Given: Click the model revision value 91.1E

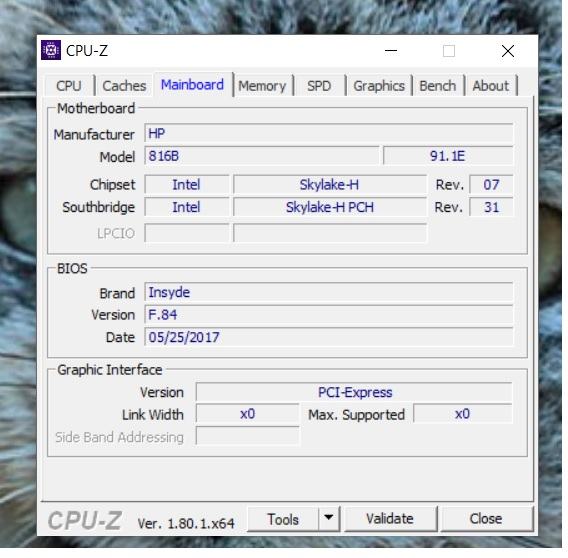Looking at the screenshot, I should point(448,156).
